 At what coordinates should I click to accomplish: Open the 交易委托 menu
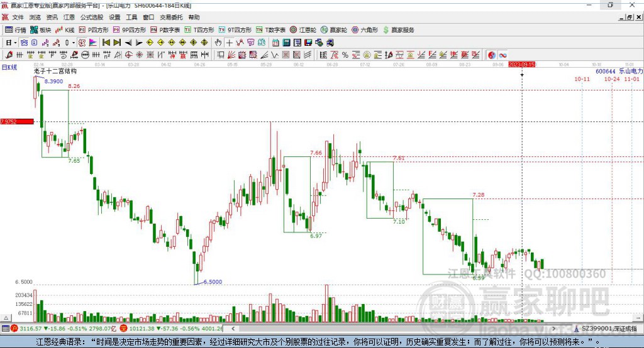click(171, 17)
